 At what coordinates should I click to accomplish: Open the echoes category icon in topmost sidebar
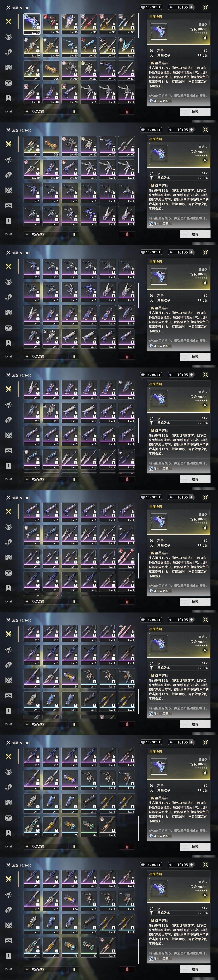click(8, 37)
